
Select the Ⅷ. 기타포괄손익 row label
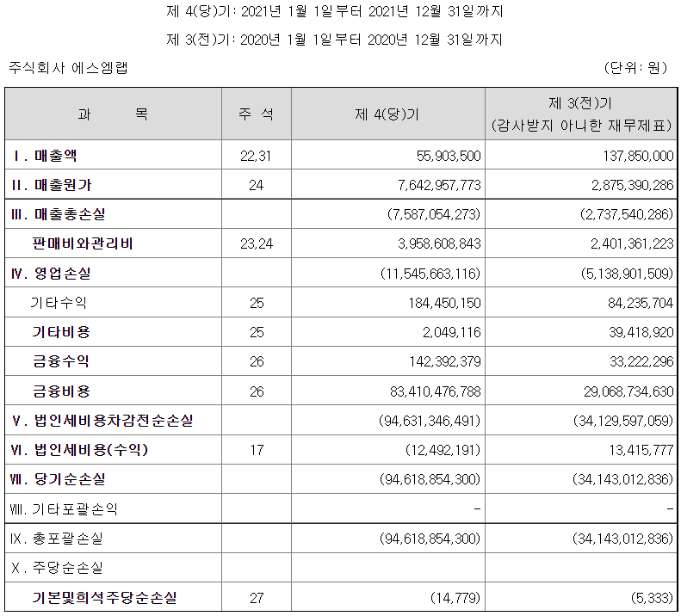click(x=64, y=508)
